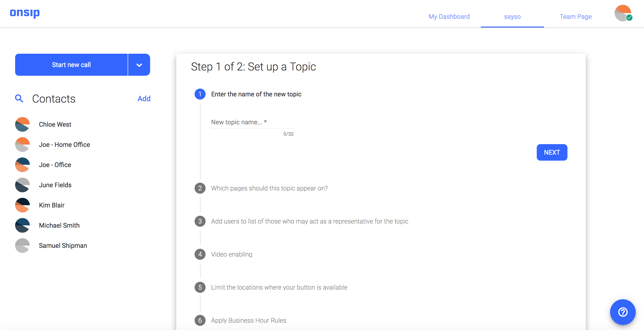Expand step 6 Apply Business Hour Rules
This screenshot has width=644, height=330.
tap(248, 321)
